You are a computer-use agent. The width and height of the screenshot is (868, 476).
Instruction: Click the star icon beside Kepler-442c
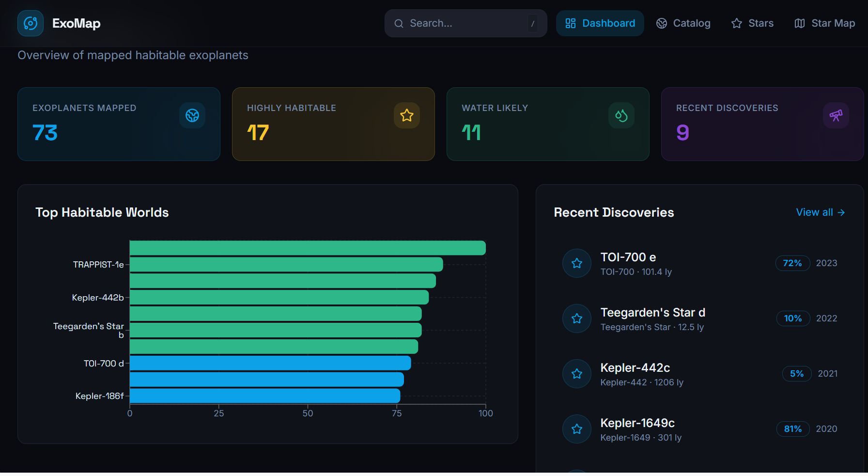(x=577, y=374)
